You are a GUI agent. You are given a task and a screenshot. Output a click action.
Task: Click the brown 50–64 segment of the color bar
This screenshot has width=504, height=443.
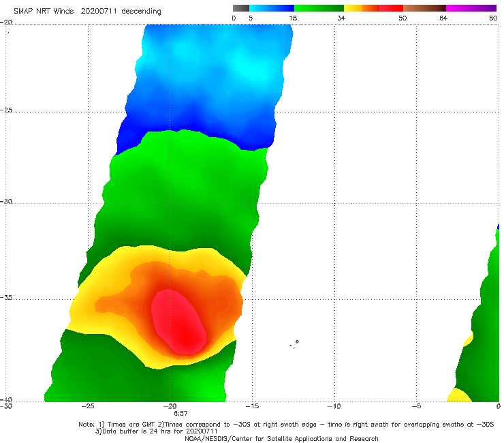click(424, 8)
